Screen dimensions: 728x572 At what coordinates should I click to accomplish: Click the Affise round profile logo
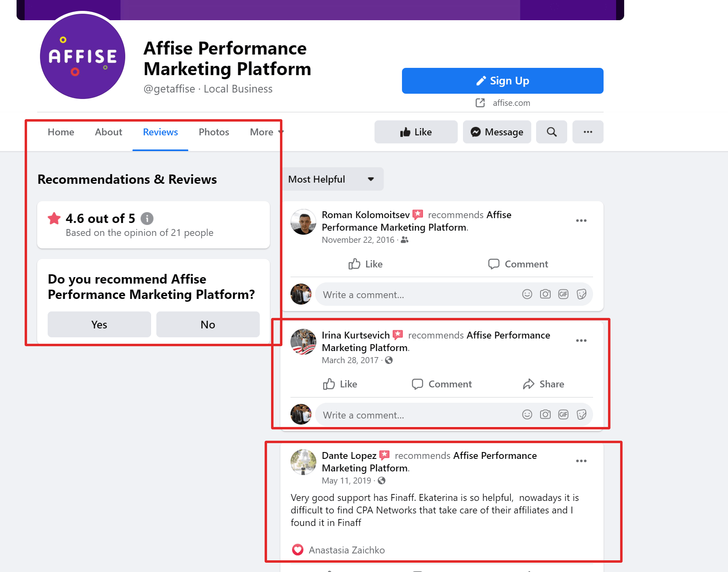click(x=82, y=56)
